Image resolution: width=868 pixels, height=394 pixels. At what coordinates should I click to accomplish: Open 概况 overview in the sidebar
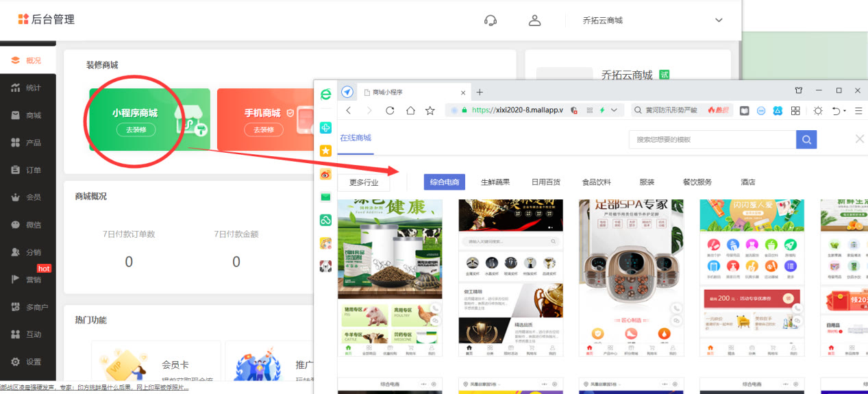(x=27, y=60)
